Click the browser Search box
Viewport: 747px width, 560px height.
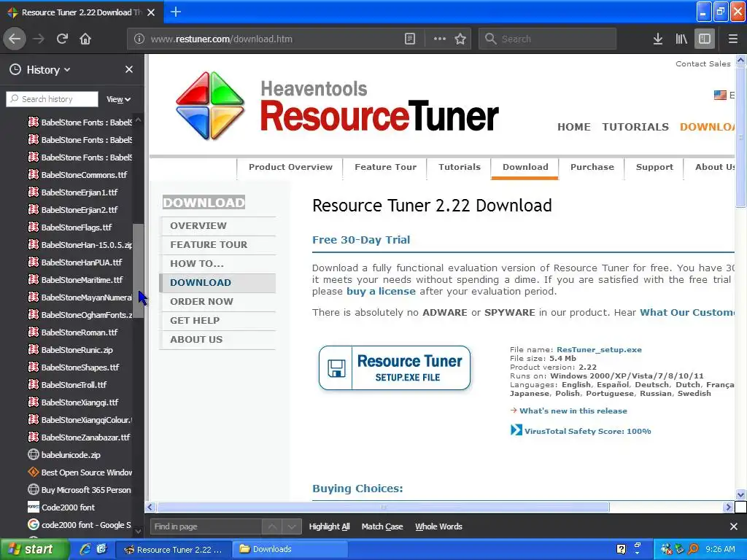point(547,39)
